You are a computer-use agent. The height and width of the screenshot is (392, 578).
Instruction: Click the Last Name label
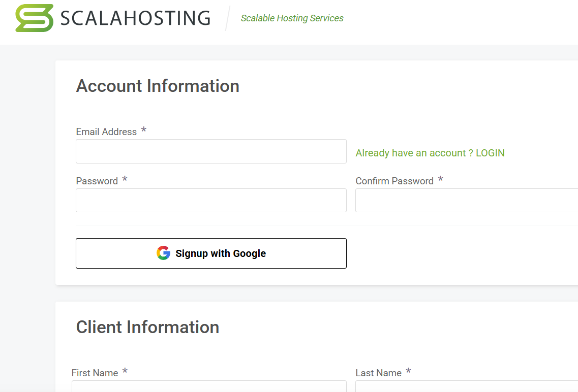click(379, 373)
